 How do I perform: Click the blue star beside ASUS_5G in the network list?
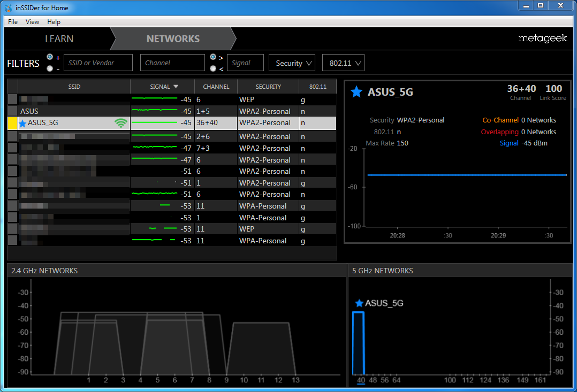click(x=22, y=123)
